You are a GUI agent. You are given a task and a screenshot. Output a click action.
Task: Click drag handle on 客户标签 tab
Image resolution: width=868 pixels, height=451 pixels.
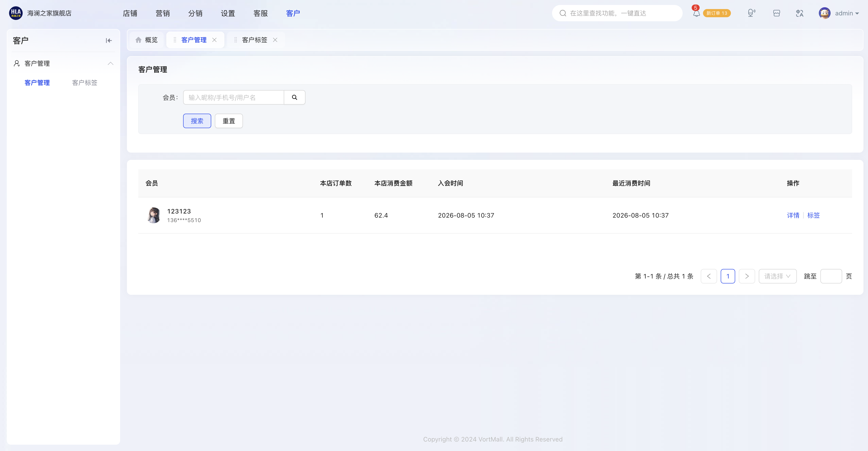(x=235, y=40)
